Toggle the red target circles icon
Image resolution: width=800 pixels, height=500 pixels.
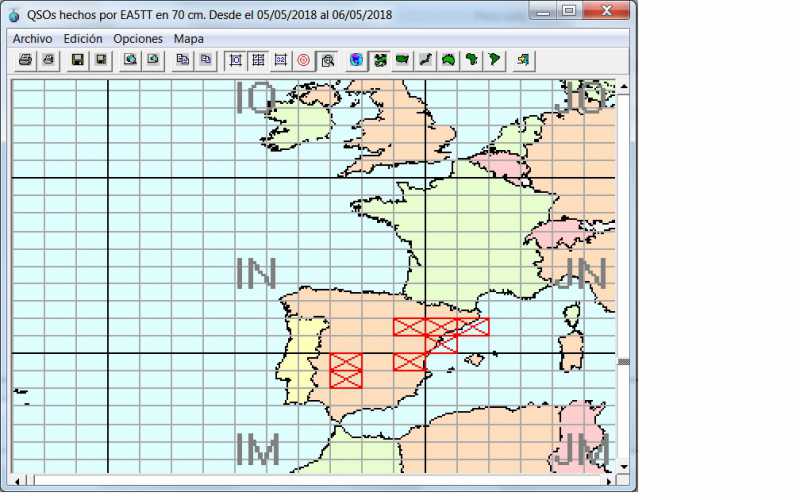pos(304,60)
